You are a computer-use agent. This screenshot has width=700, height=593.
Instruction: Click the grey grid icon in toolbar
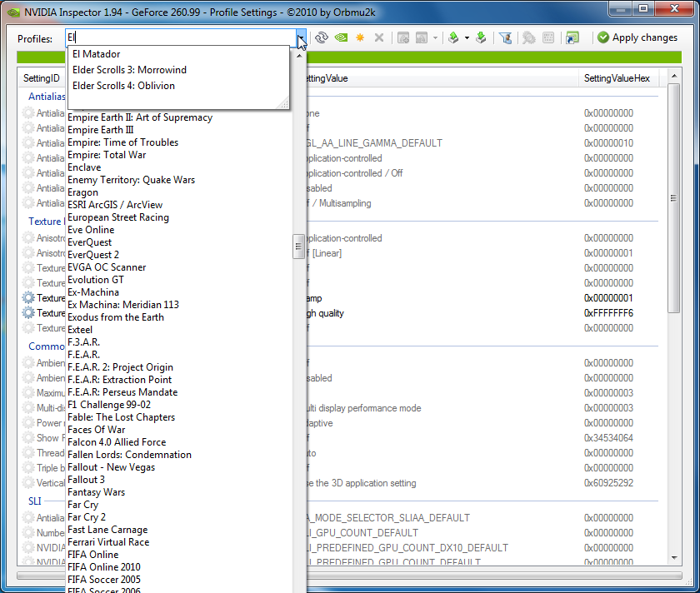(548, 38)
